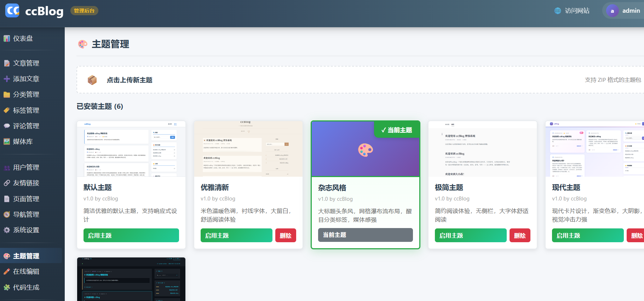Click the tag icon for 标签管理
This screenshot has width=644, height=301.
pos(7,110)
